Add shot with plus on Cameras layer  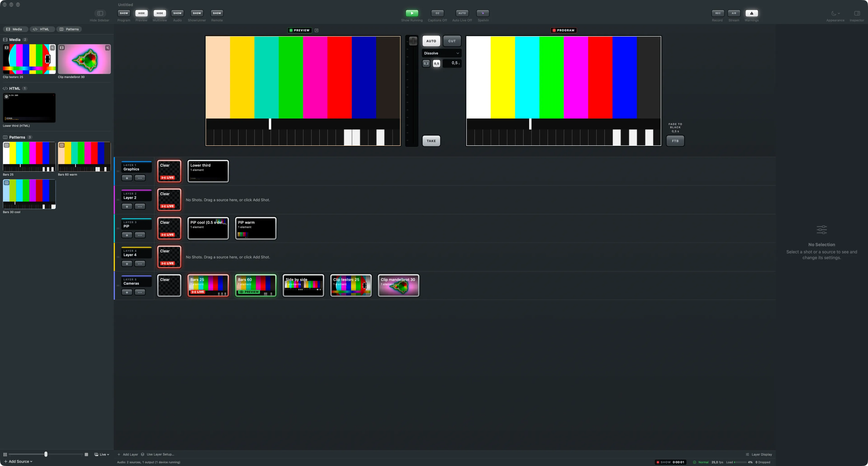point(127,292)
